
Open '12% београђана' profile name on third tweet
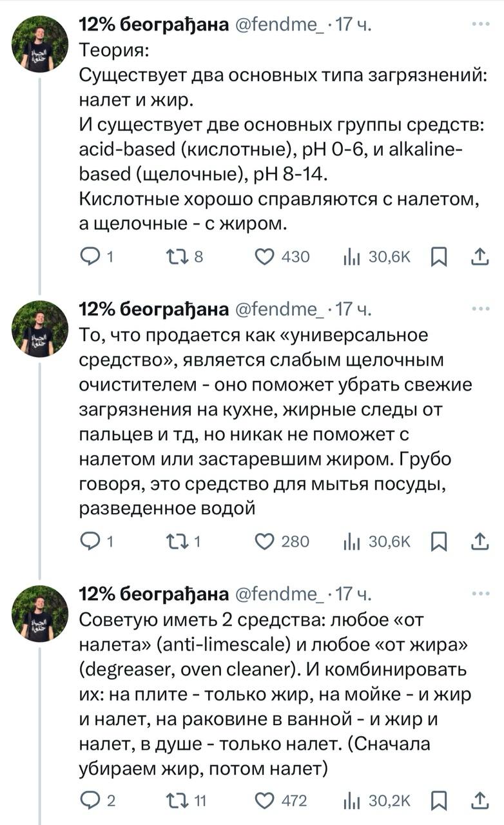(153, 594)
